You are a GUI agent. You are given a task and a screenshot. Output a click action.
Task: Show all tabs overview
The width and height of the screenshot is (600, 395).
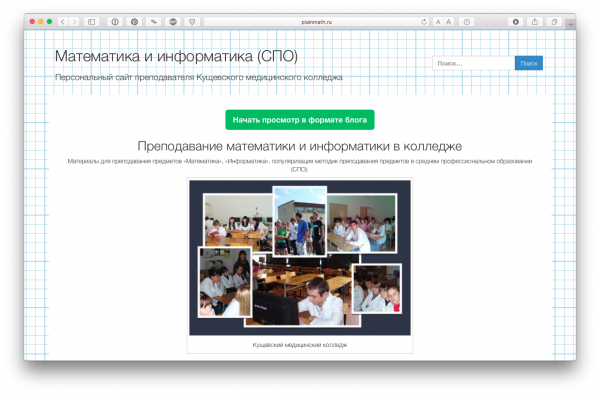(554, 22)
